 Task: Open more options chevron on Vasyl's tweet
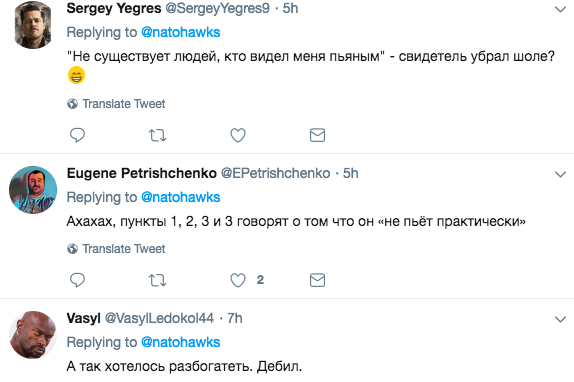(x=560, y=319)
